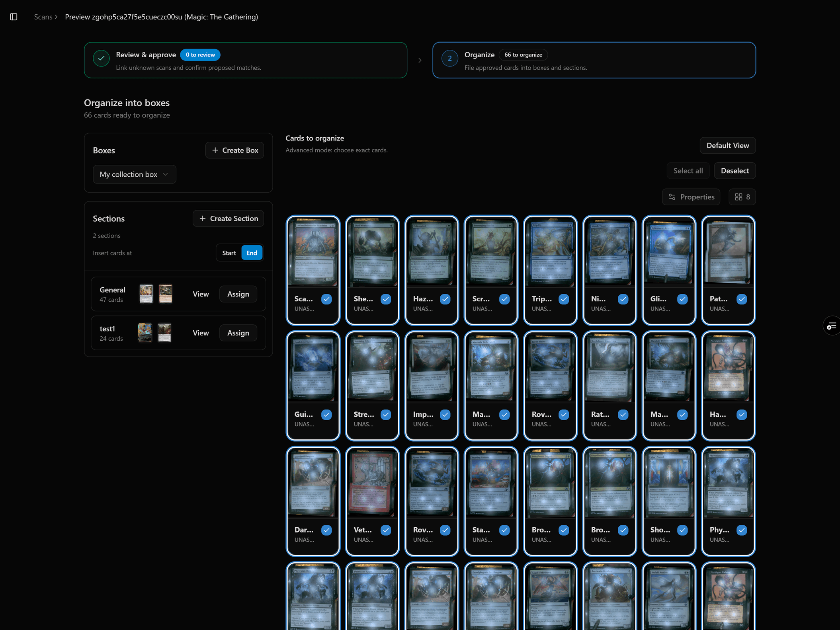Create a new section
This screenshot has height=630, width=840.
click(228, 218)
